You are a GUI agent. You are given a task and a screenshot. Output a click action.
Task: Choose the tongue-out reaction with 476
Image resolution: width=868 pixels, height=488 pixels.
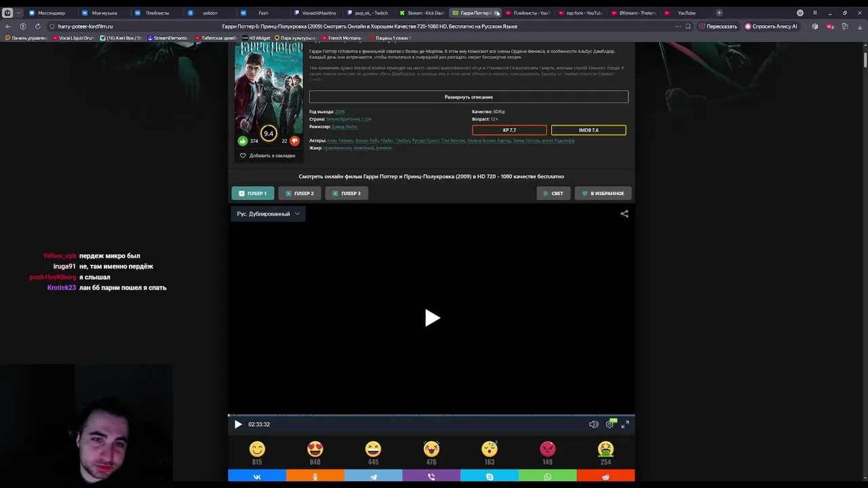click(x=431, y=449)
